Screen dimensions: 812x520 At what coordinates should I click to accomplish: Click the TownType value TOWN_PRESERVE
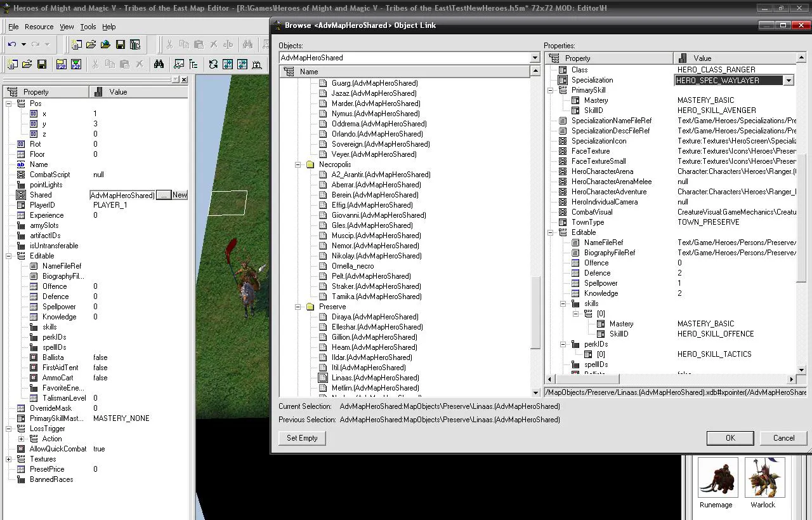click(709, 222)
